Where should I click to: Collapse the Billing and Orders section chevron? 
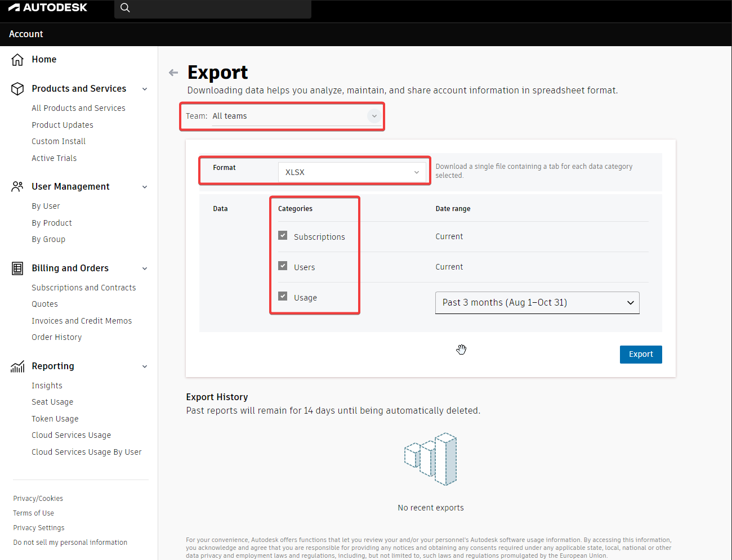[145, 268]
